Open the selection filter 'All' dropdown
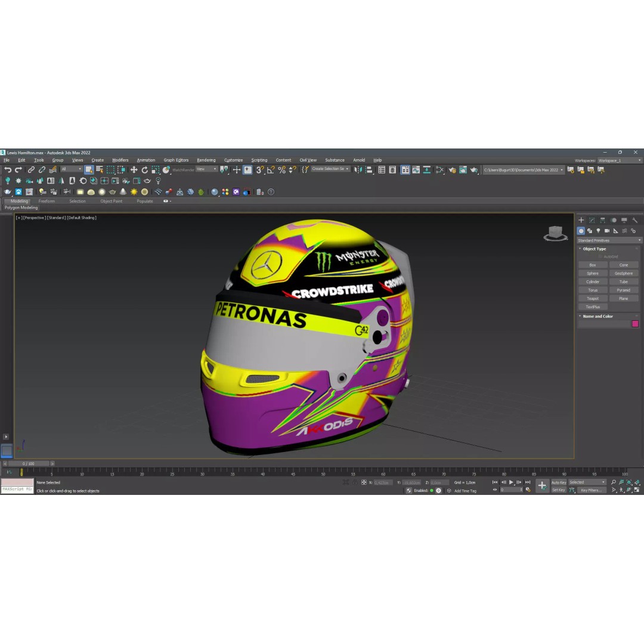Screen dimensions: 644x644 pyautogui.click(x=72, y=169)
